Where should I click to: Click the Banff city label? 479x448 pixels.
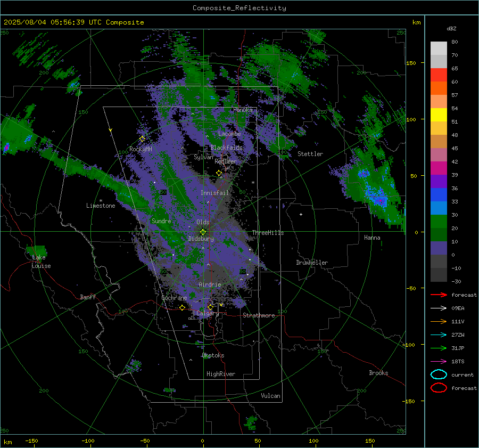point(88,297)
